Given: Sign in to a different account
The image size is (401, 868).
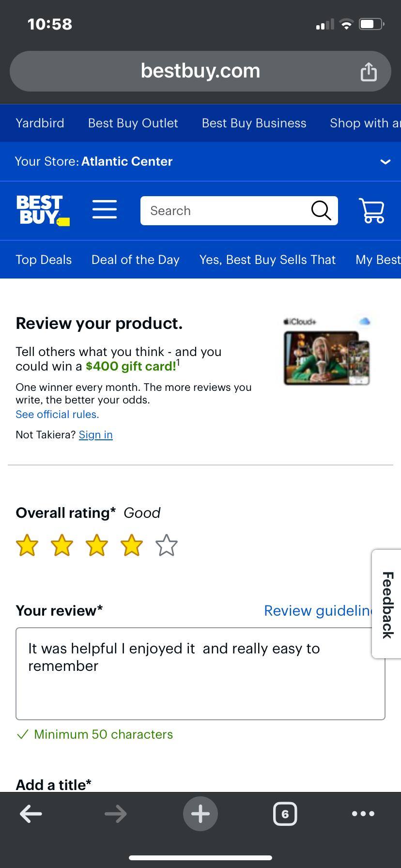Looking at the screenshot, I should 95,434.
